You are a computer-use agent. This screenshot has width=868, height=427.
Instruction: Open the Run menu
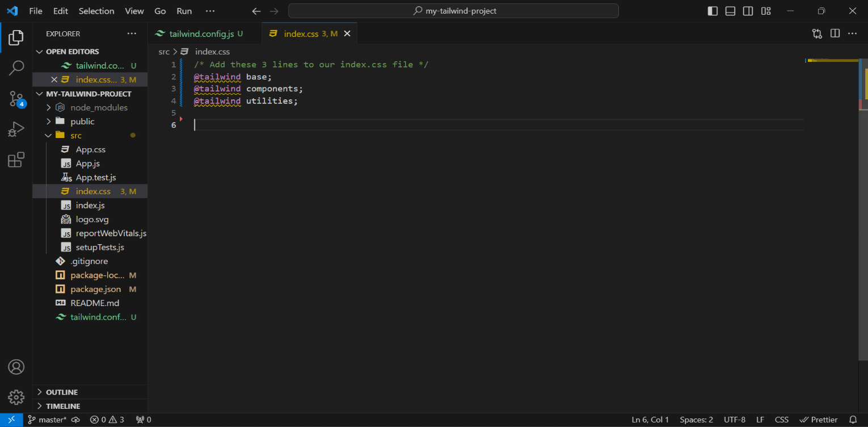pyautogui.click(x=184, y=11)
